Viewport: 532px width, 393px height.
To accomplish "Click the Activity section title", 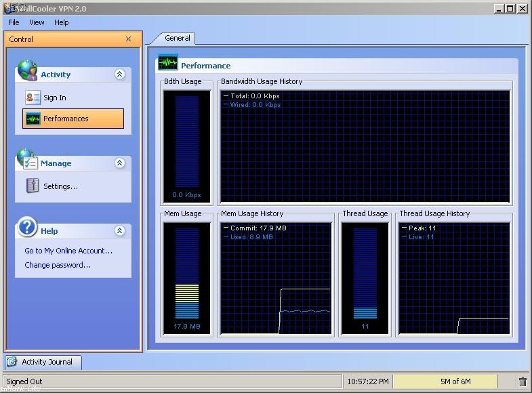I will pos(56,75).
